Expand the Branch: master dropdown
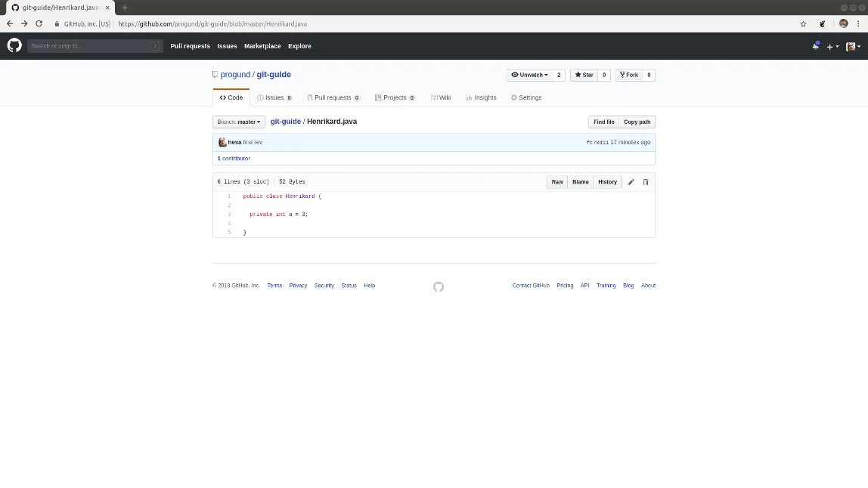 pos(239,122)
